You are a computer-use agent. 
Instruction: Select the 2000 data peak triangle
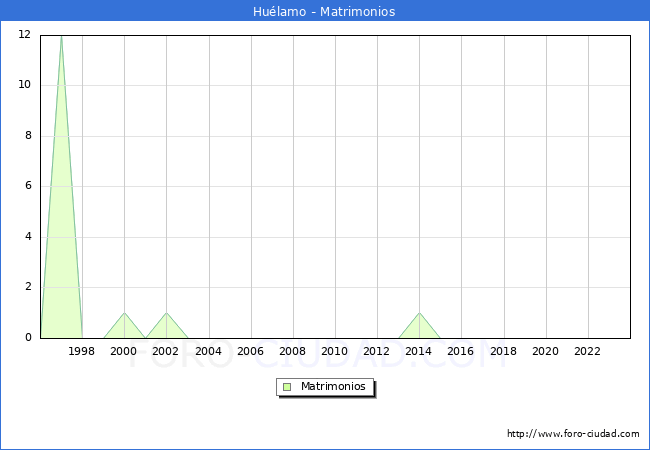pos(124,326)
